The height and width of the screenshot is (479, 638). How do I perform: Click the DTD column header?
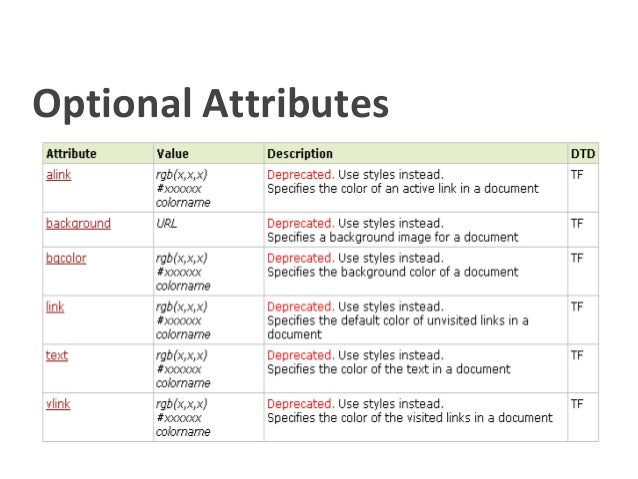pyautogui.click(x=581, y=154)
